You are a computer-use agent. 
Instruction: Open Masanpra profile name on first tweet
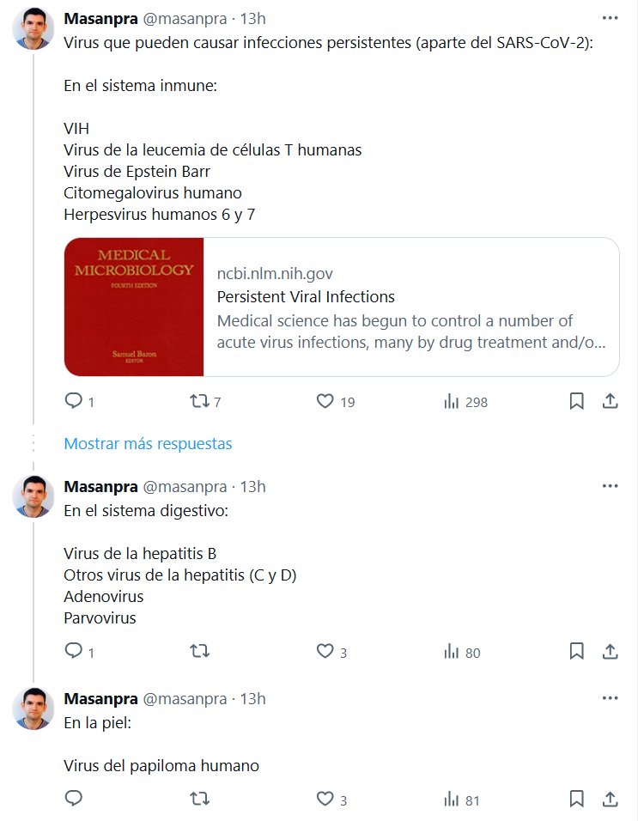click(x=100, y=18)
